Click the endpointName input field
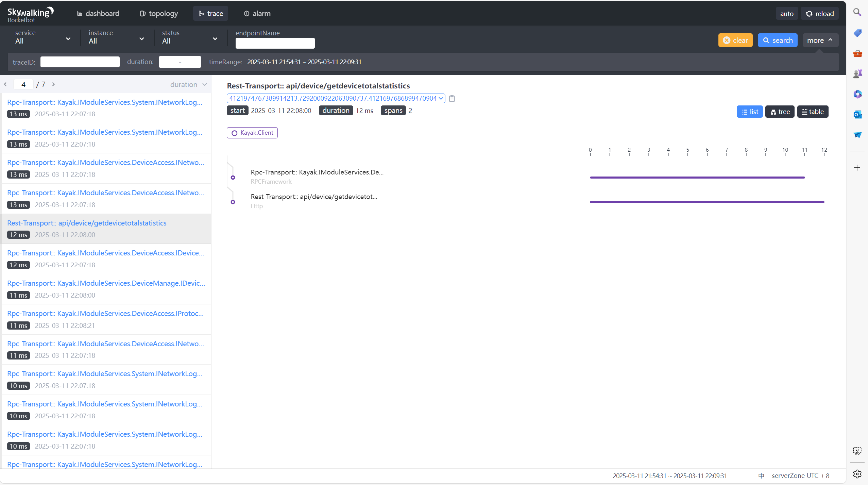 (275, 43)
